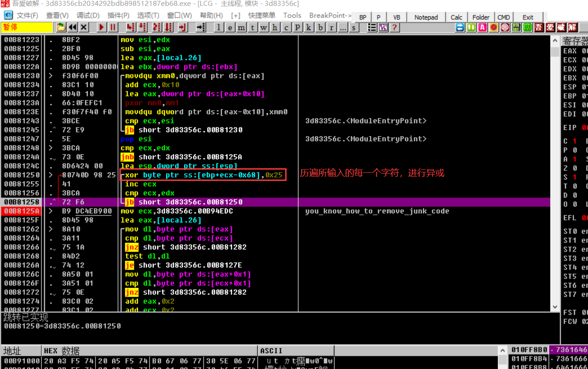Open file with the folder toolbar icon
Image resolution: width=588 pixels, height=369 pixels.
pos(61,28)
